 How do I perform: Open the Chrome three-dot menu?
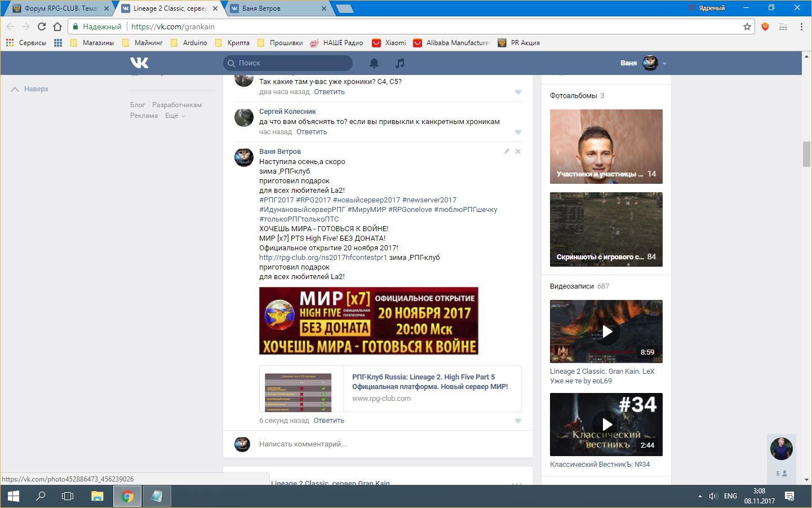(801, 26)
